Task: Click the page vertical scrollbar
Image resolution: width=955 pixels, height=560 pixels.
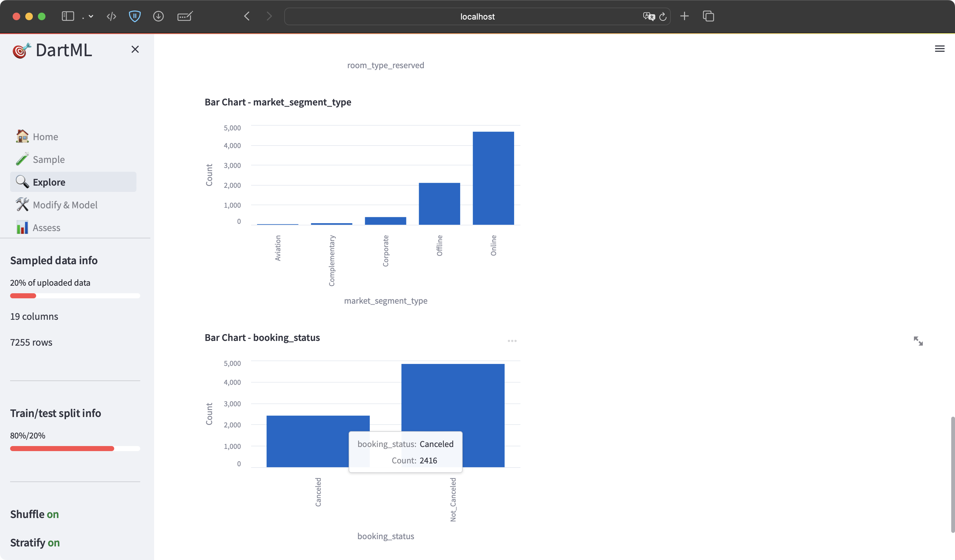Action: coord(952,475)
